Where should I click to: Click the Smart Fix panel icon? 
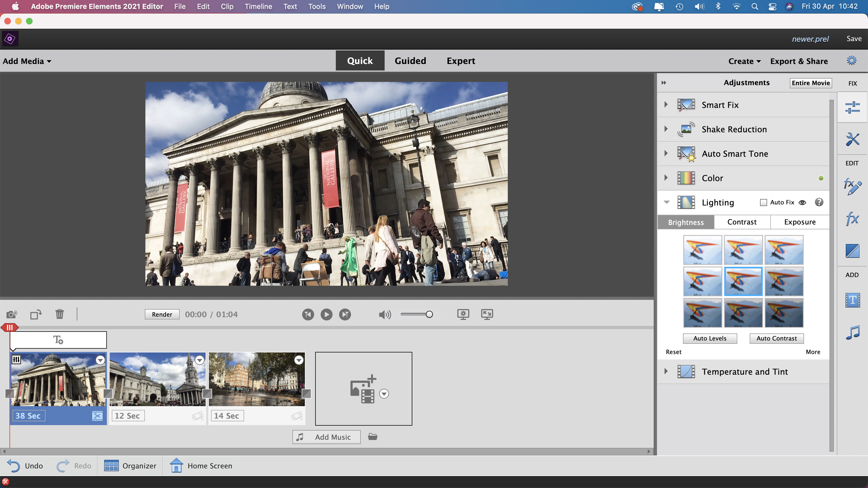point(686,104)
